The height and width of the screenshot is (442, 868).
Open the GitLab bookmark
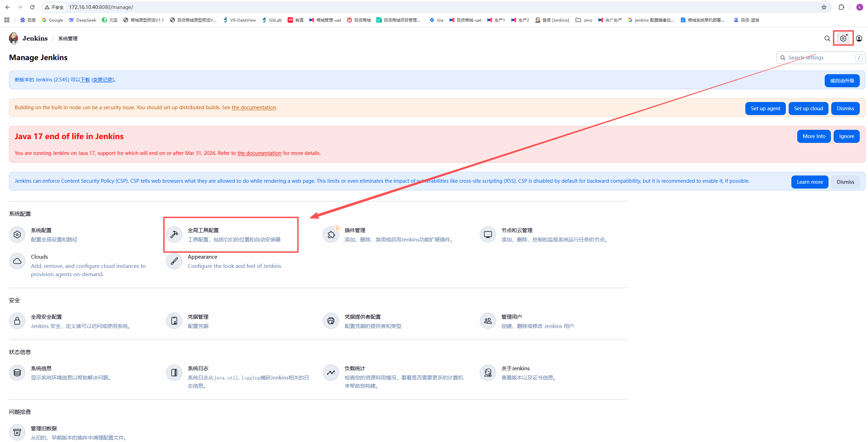(x=272, y=20)
